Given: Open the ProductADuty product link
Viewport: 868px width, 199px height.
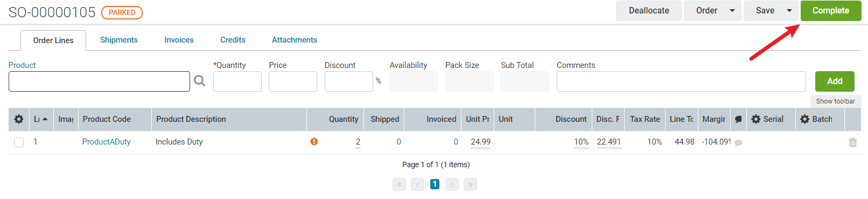Looking at the screenshot, I should (x=107, y=142).
